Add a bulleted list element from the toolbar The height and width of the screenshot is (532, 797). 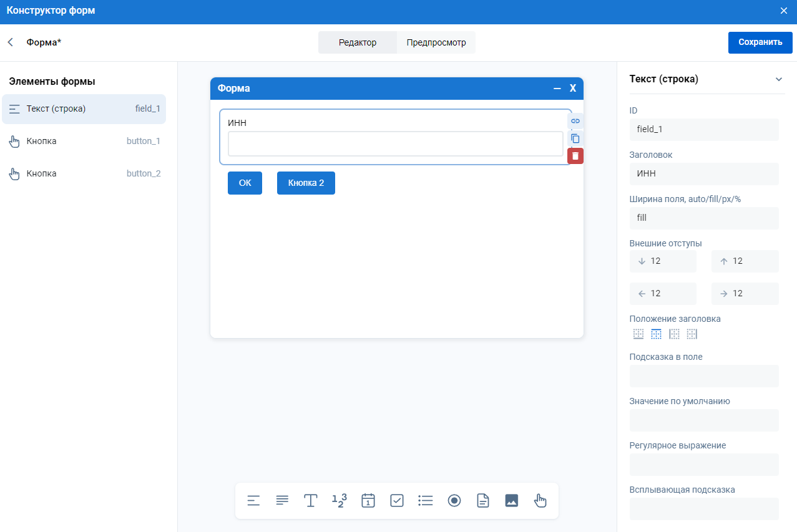(x=426, y=501)
